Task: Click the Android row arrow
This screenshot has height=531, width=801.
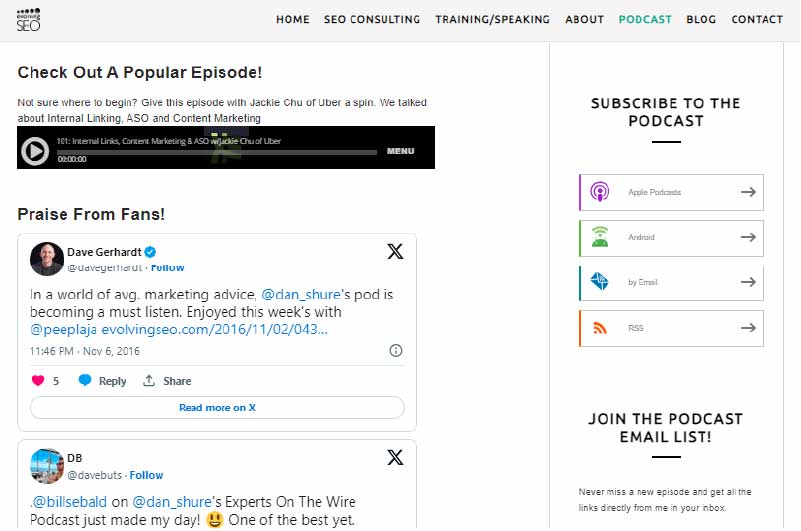Action: coord(748,237)
